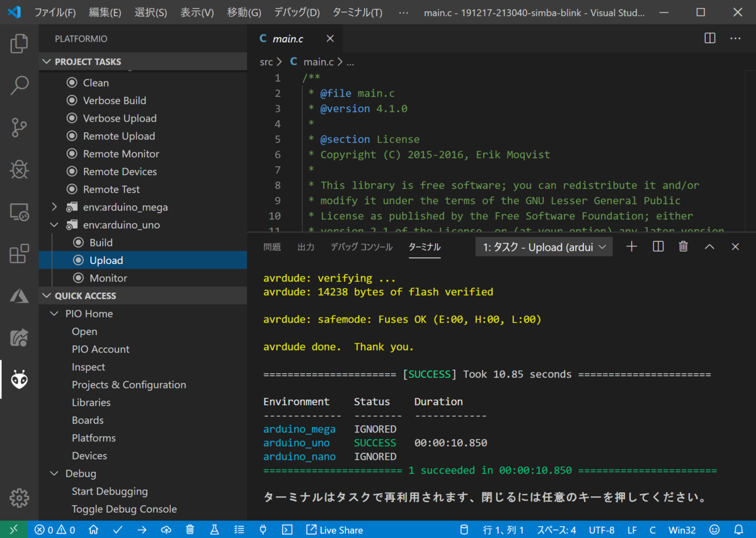Open the Source Control view
The image size is (756, 538).
20,127
